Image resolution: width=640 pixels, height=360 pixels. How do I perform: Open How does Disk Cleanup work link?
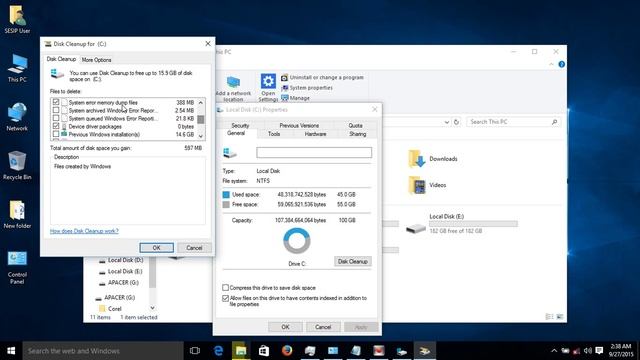point(84,231)
